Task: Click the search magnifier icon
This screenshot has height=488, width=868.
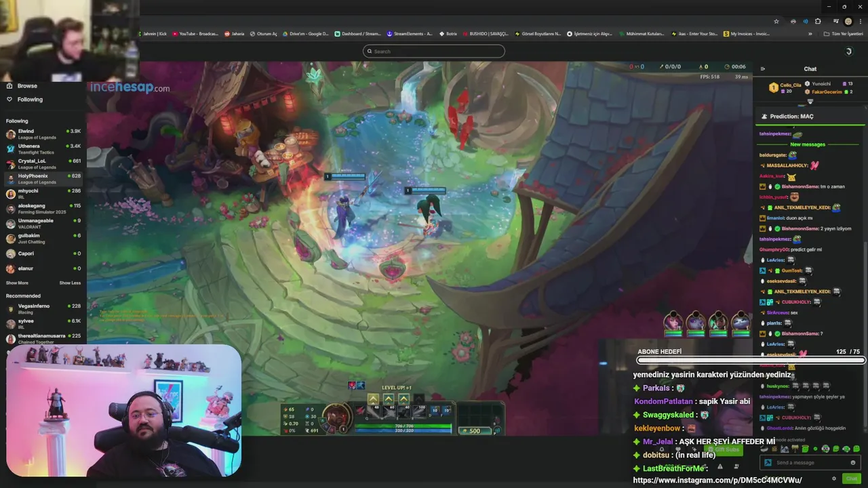Action: (x=370, y=52)
